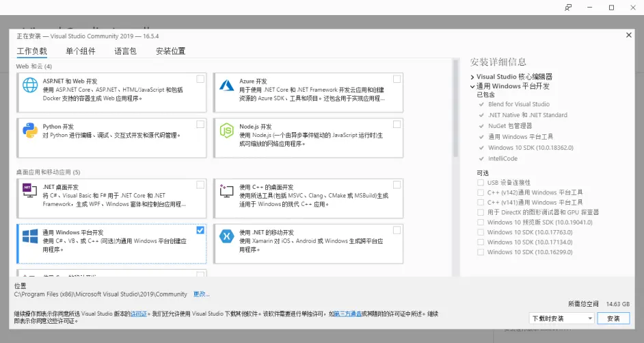Click .NET Native 和 .NET Standard item

[x=528, y=115]
